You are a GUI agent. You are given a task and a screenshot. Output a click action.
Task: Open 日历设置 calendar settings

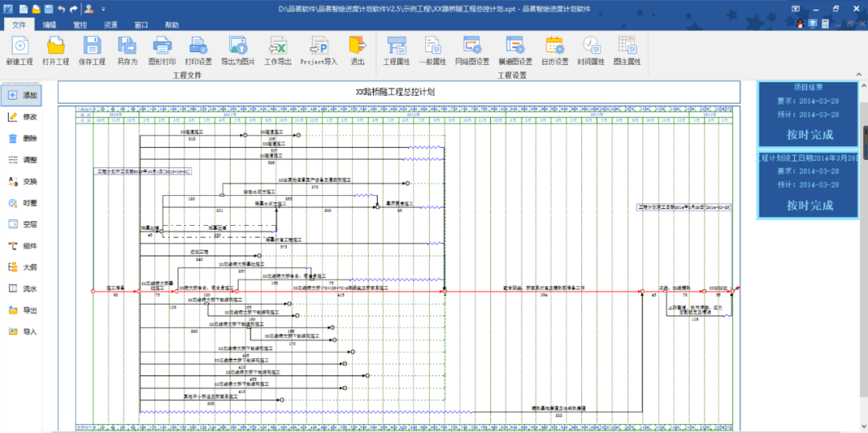pos(555,51)
